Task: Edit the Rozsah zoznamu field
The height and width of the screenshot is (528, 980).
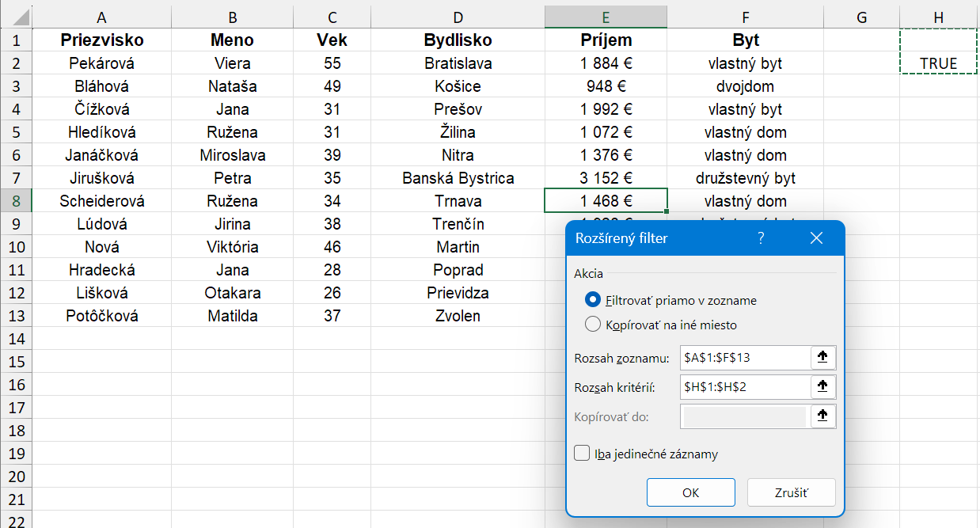Action: tap(745, 358)
